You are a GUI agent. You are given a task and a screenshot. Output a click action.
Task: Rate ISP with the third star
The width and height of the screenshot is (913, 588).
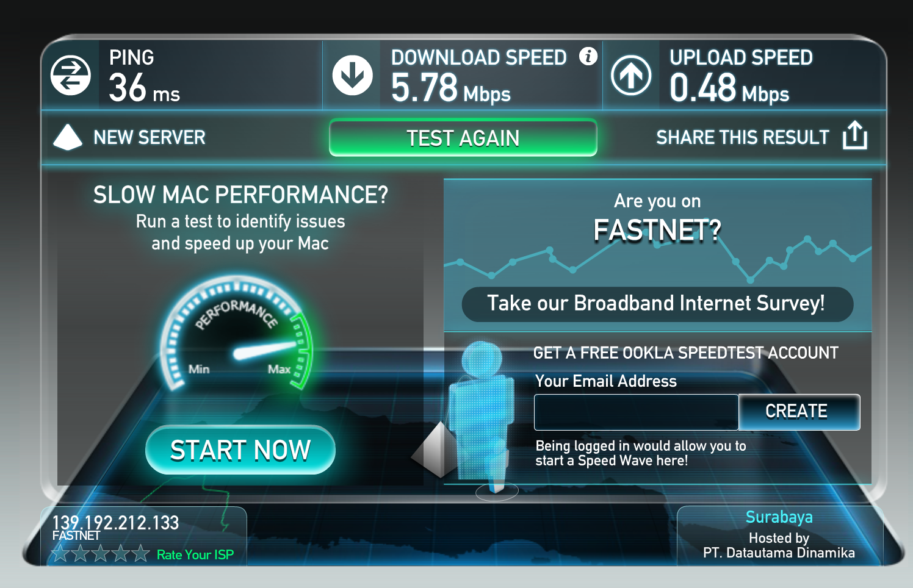coord(101,553)
